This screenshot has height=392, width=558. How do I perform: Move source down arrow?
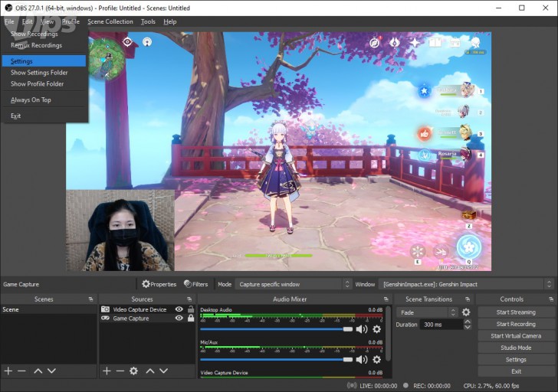pyautogui.click(x=164, y=371)
